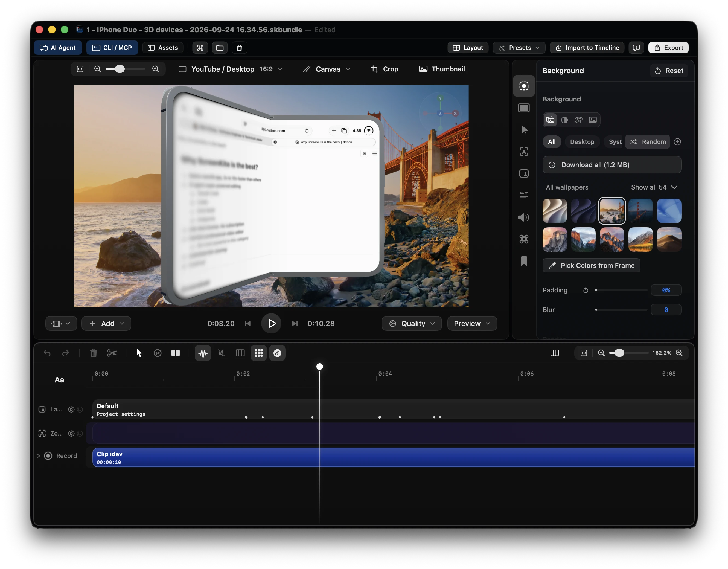728x569 pixels.
Task: Click the Blur slider
Action: click(x=621, y=310)
